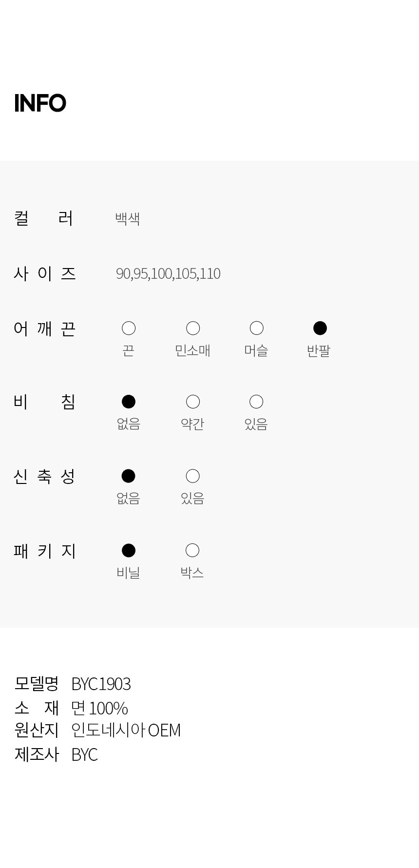Select the 비닐 package radio option

pos(129,550)
